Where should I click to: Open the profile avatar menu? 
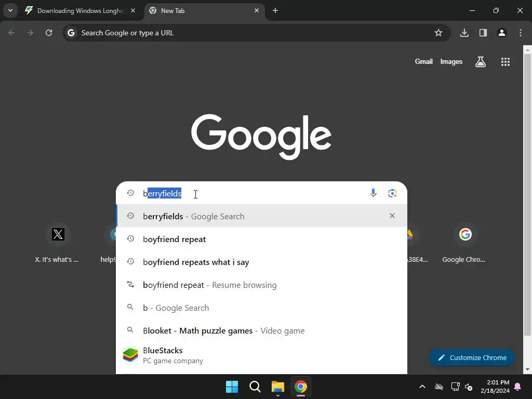pyautogui.click(x=502, y=33)
